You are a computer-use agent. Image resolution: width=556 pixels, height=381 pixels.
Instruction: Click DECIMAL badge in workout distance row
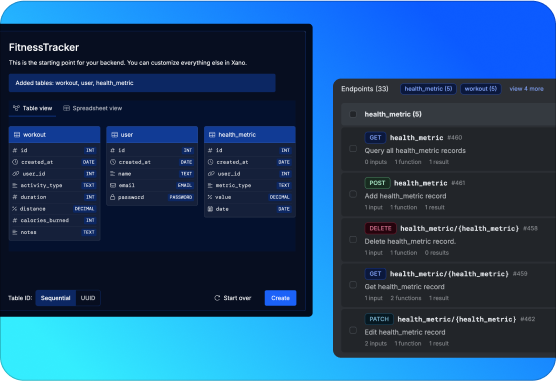pyautogui.click(x=84, y=209)
